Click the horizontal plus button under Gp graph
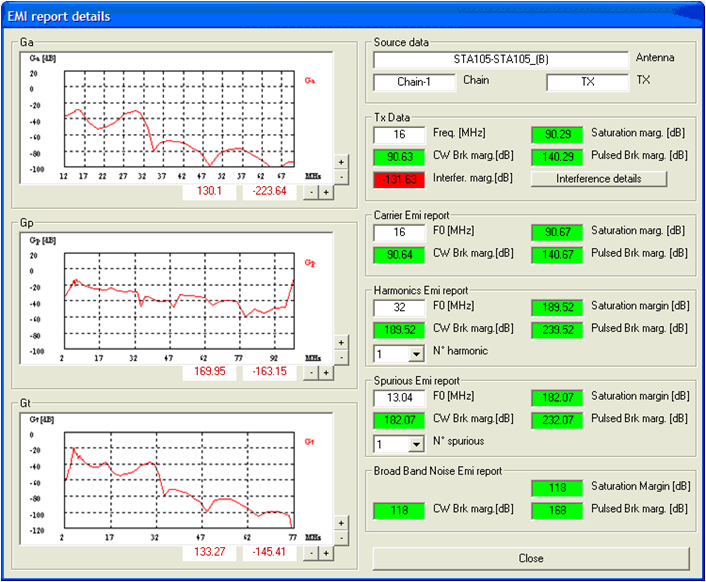706x582 pixels. (x=326, y=373)
